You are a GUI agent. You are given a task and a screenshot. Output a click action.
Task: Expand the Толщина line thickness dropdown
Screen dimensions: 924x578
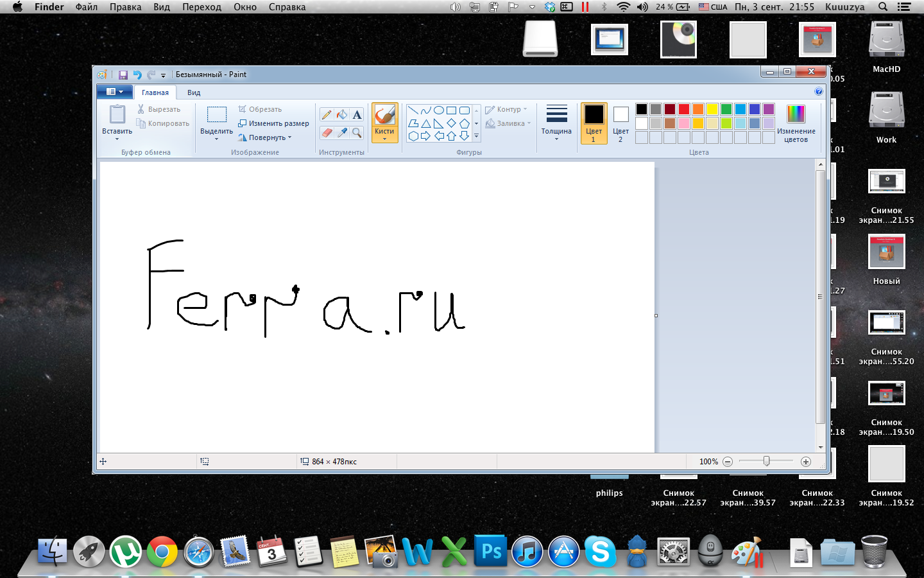[556, 122]
